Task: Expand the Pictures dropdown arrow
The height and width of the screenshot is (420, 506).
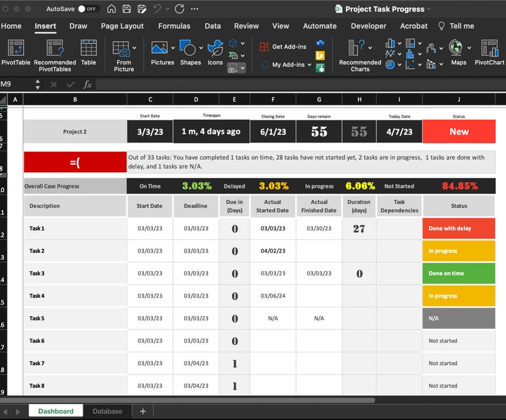Action: tap(173, 48)
